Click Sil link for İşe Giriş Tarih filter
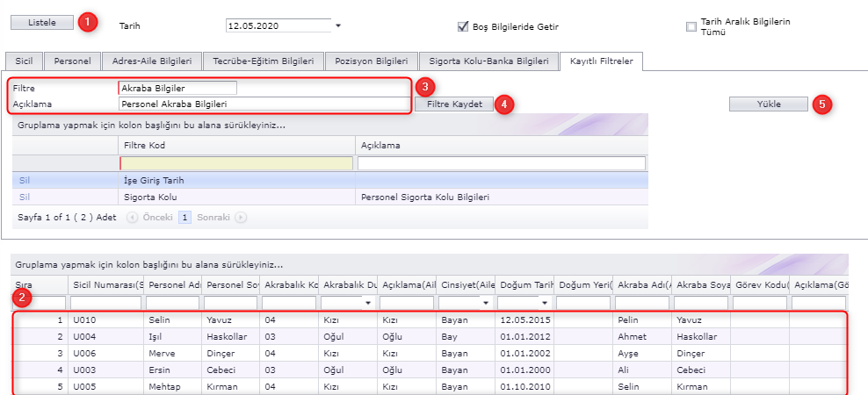 point(25,180)
